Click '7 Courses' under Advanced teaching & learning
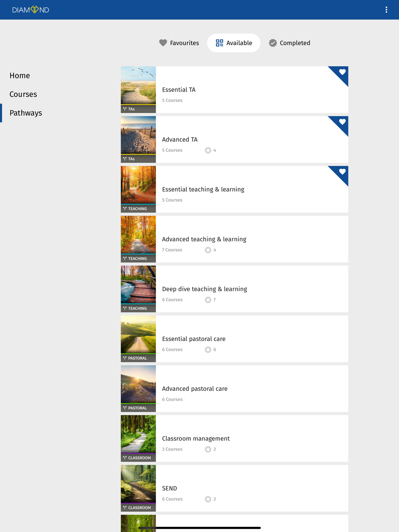Viewport: 399px width, 532px height. point(172,250)
